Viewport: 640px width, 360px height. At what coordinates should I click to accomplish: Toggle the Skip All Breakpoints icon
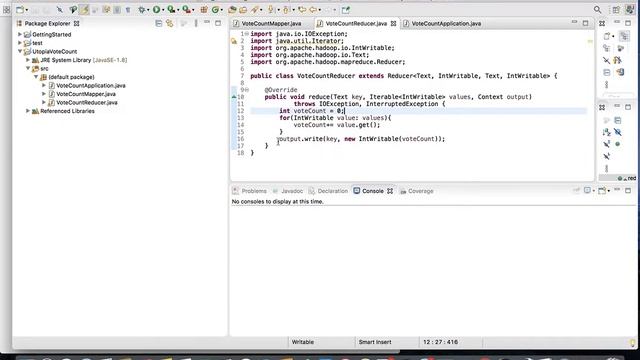(60, 10)
